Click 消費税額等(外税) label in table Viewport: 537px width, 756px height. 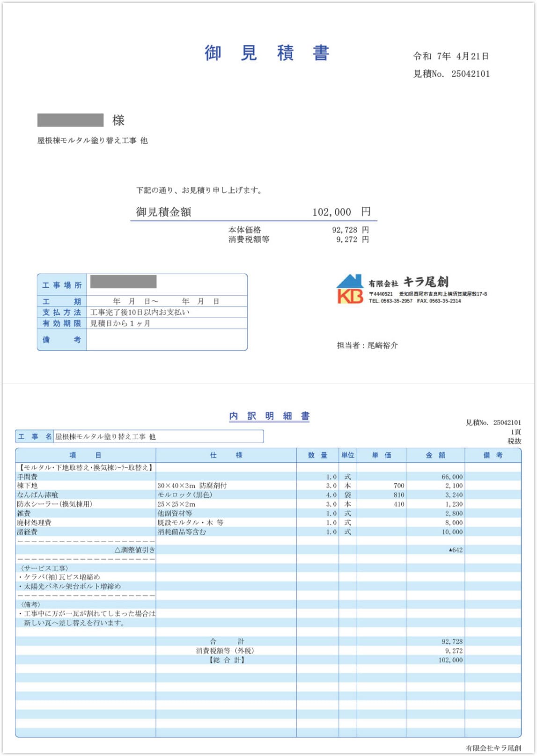pyautogui.click(x=225, y=651)
